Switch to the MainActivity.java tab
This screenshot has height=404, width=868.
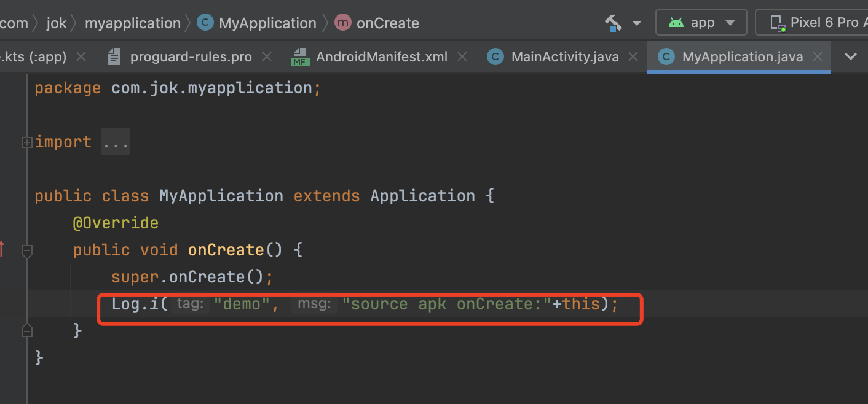pyautogui.click(x=564, y=57)
